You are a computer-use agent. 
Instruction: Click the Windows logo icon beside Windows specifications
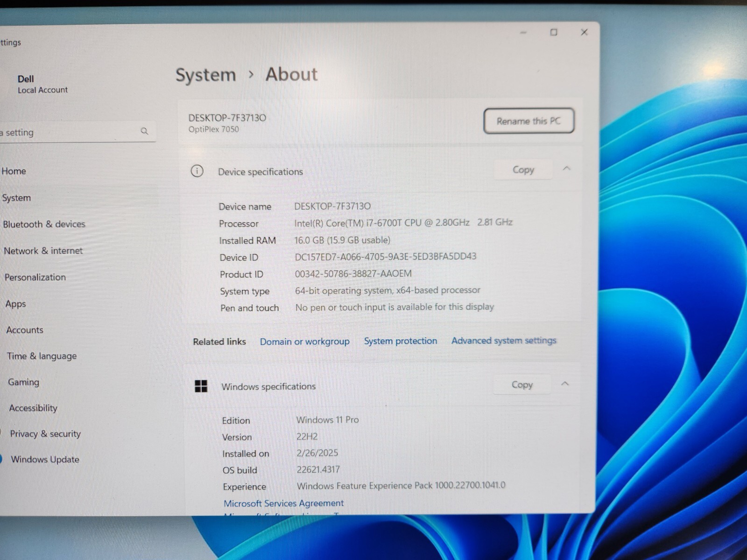201,386
